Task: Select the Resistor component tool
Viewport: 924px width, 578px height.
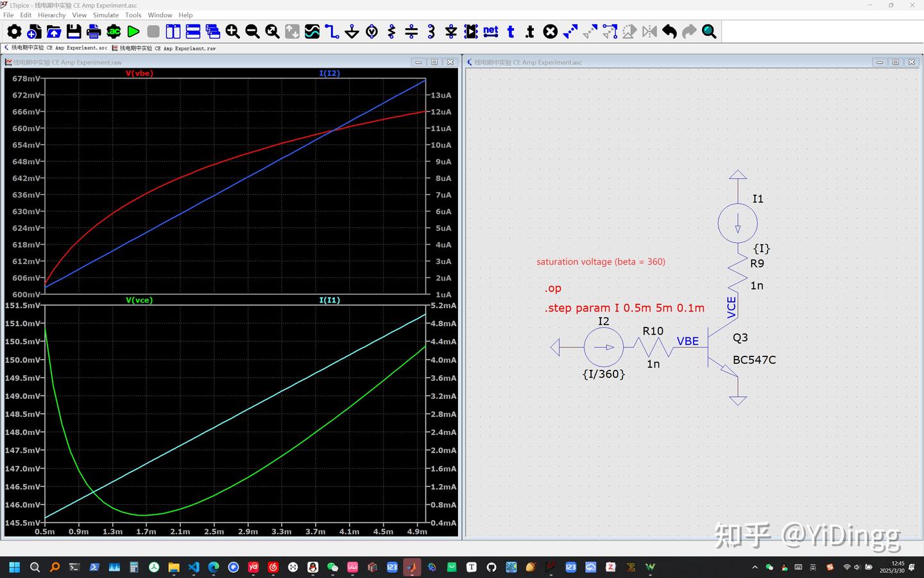Action: pyautogui.click(x=391, y=31)
